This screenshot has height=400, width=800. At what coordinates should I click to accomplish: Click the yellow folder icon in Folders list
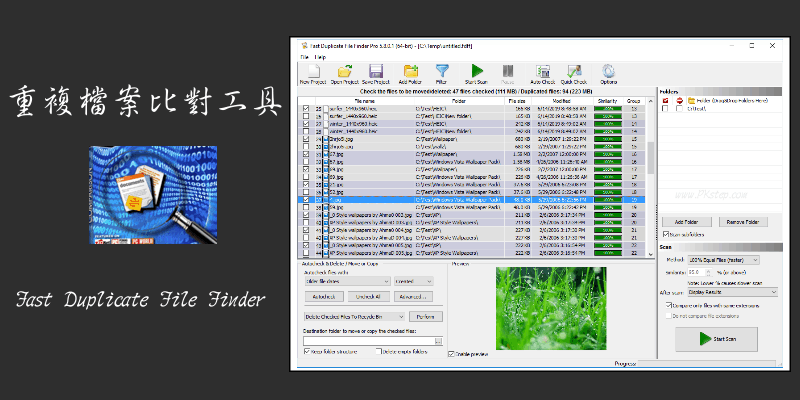(x=691, y=101)
